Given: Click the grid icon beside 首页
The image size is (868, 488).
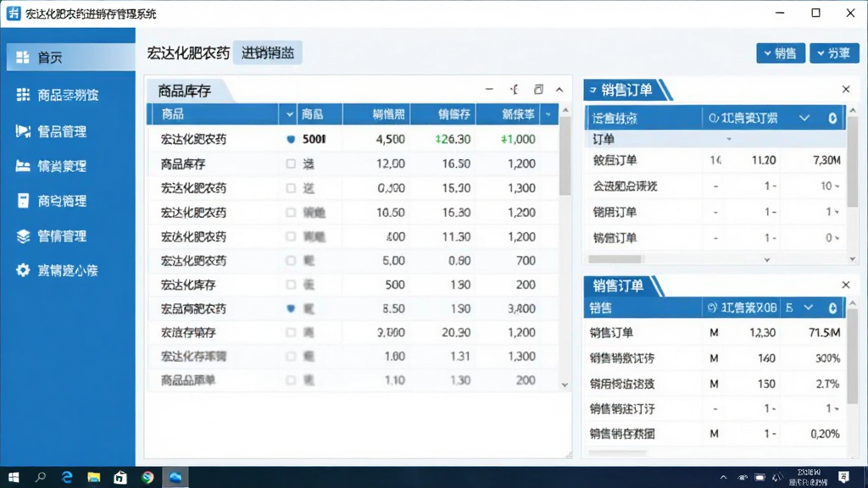Looking at the screenshot, I should pos(23,57).
